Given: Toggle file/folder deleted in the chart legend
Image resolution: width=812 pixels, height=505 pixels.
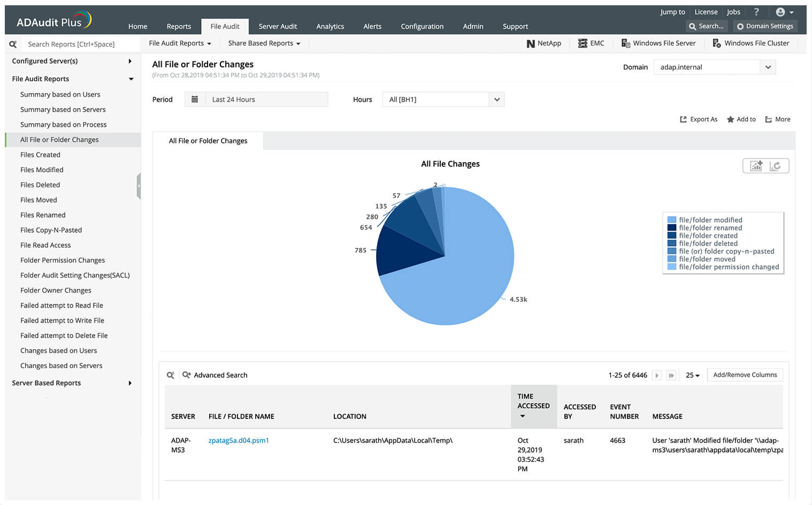Looking at the screenshot, I should tap(707, 243).
